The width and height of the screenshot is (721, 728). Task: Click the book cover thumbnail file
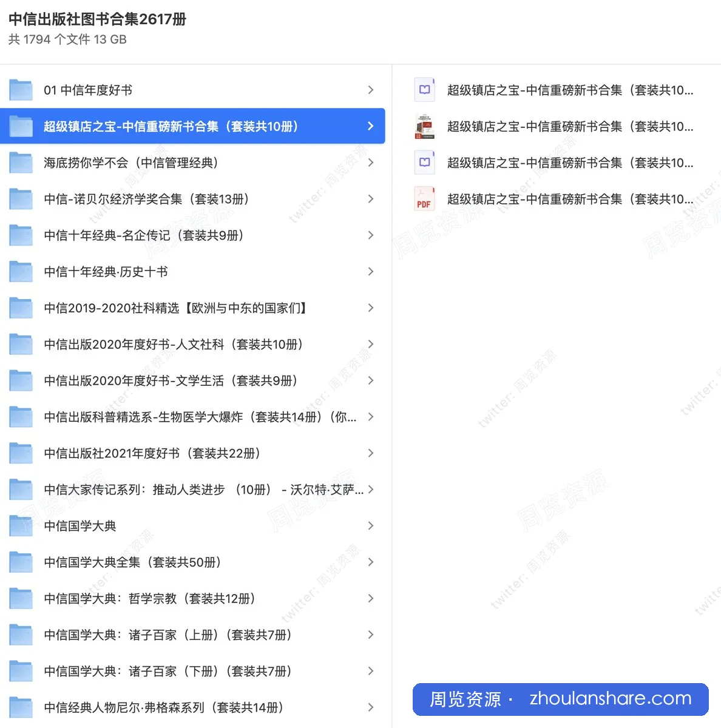pyautogui.click(x=424, y=126)
